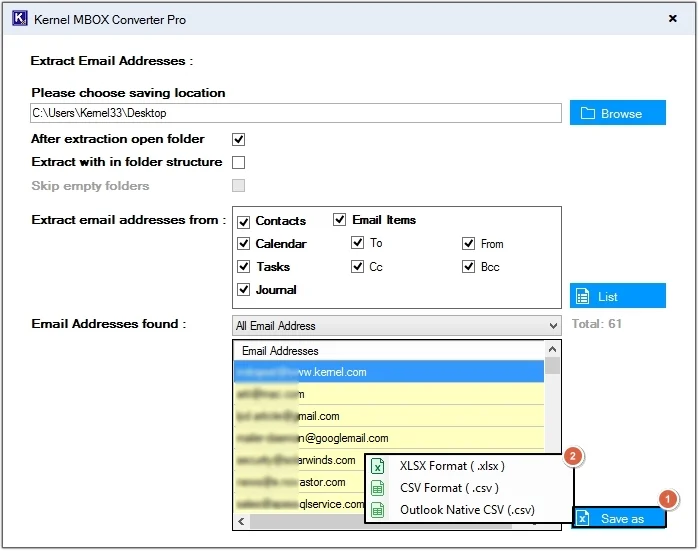Viewport: 699px width, 551px height.
Task: Open the All Email Address dropdown
Action: [396, 326]
